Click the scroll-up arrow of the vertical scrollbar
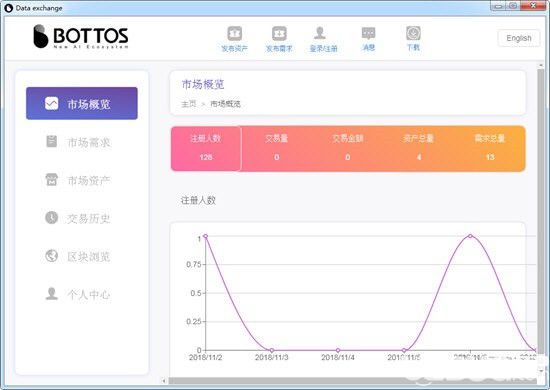Viewport: 550px width, 390px height. point(541,65)
